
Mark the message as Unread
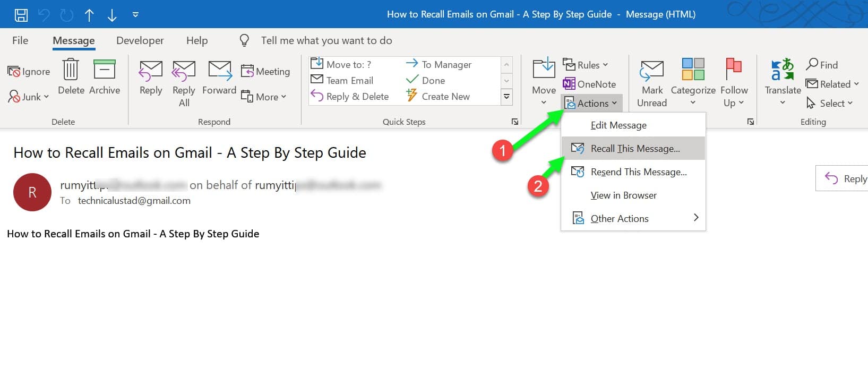coord(652,84)
